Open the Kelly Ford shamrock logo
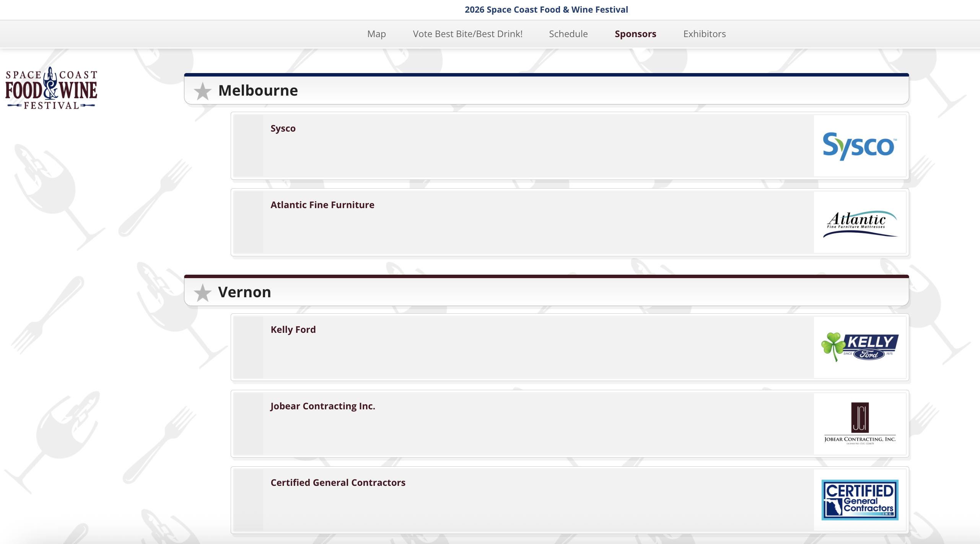 point(860,347)
